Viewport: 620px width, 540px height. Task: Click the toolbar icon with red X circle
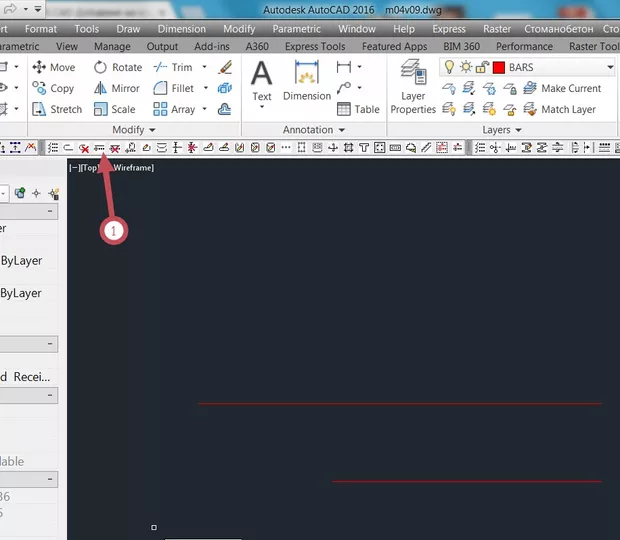click(x=83, y=148)
